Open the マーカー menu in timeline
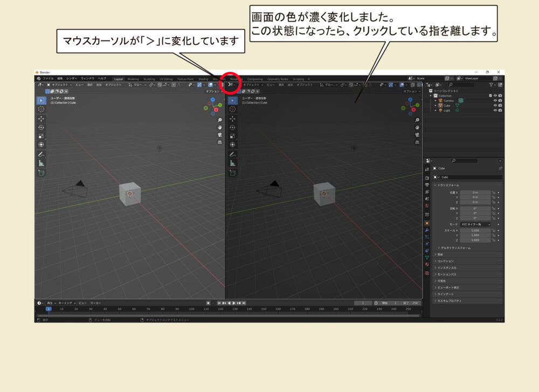 point(95,303)
